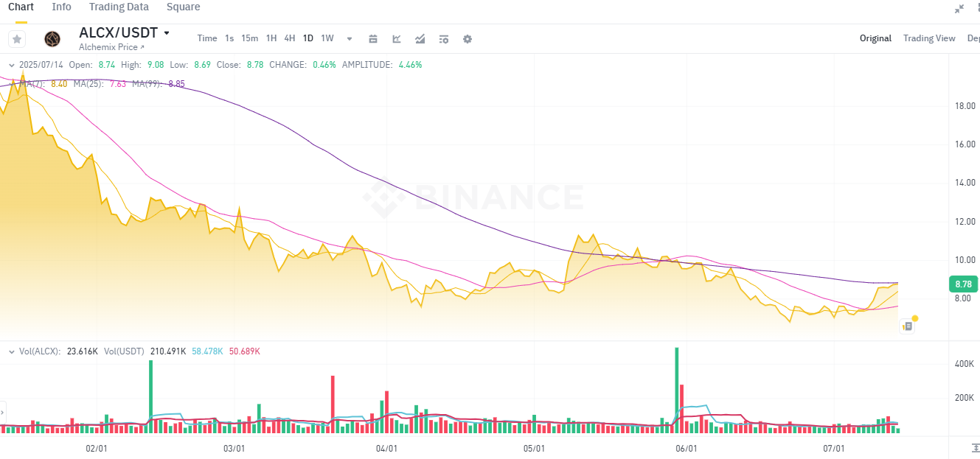Open chart display options list icon
The image size is (980, 459).
tap(444, 39)
